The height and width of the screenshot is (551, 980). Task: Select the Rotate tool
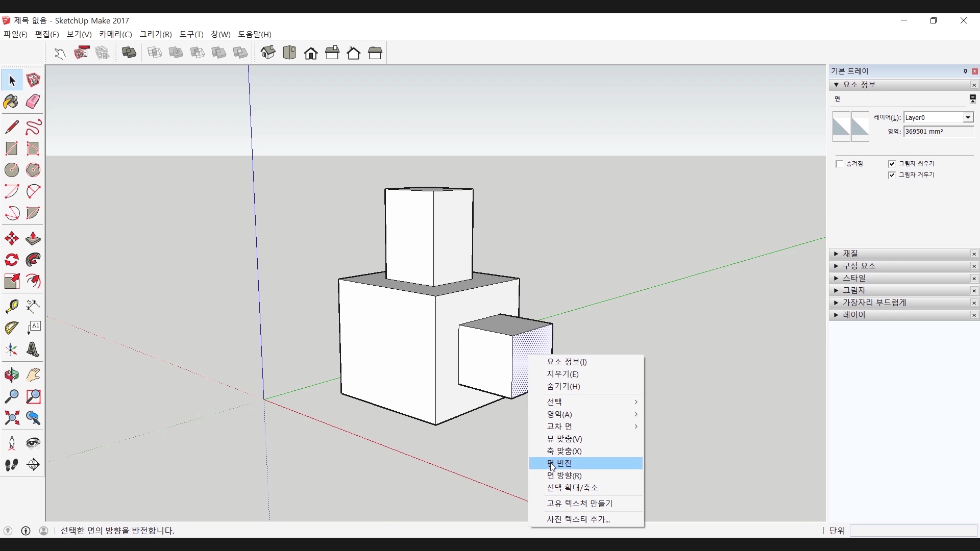pos(11,260)
